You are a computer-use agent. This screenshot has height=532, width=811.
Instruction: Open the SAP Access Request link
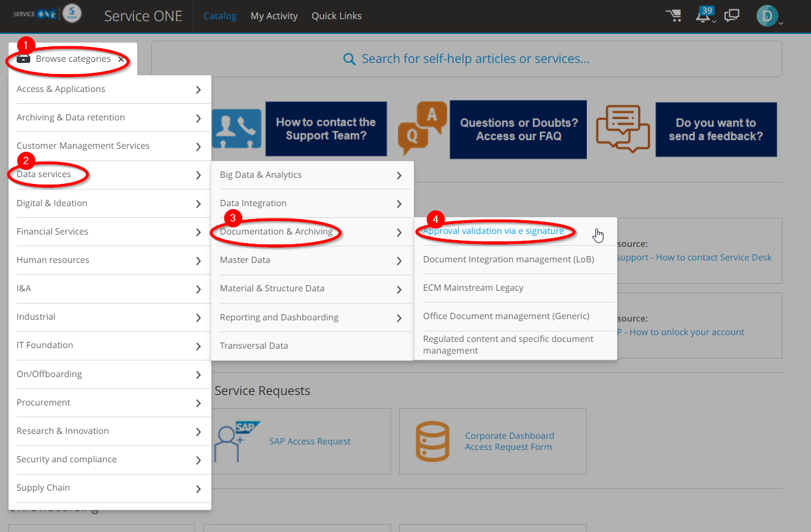(x=309, y=441)
